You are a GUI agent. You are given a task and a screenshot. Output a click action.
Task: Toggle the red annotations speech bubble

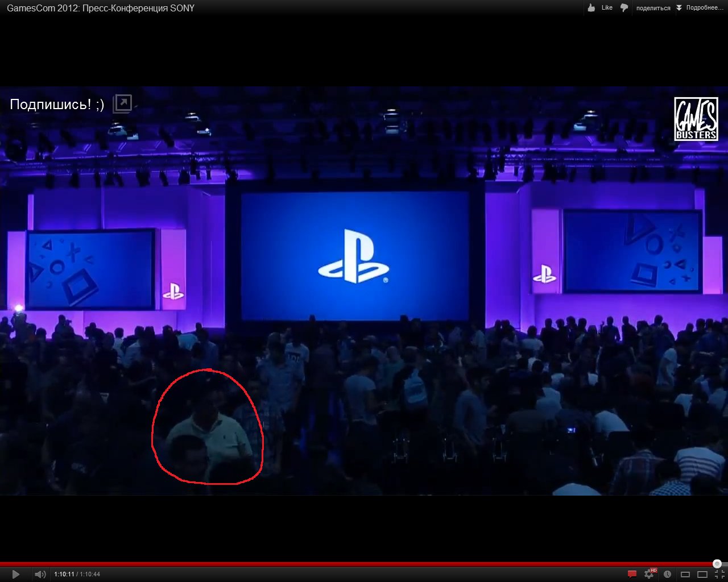pos(632,574)
